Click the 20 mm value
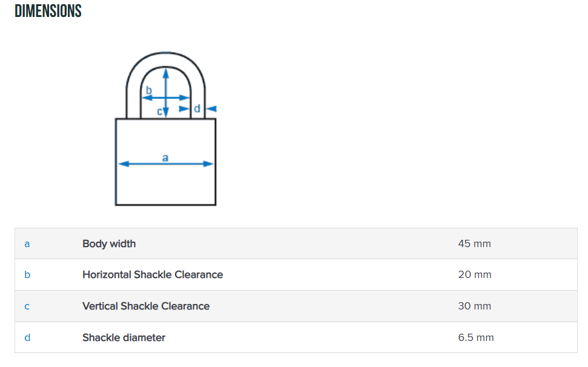Screen dimensions: 588x367 click(474, 275)
